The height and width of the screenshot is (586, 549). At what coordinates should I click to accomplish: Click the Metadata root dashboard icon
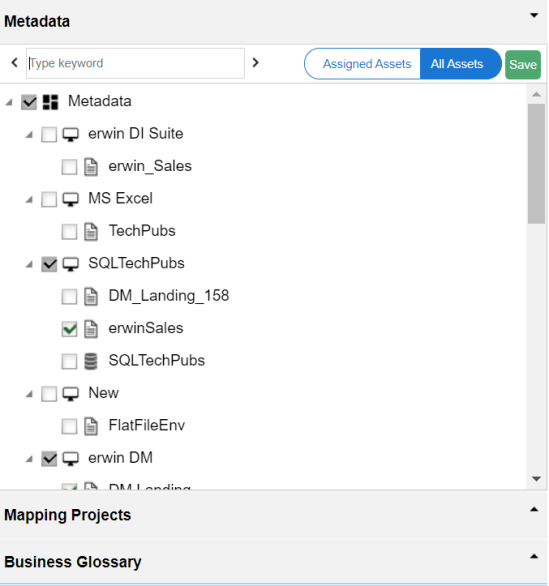(50, 102)
